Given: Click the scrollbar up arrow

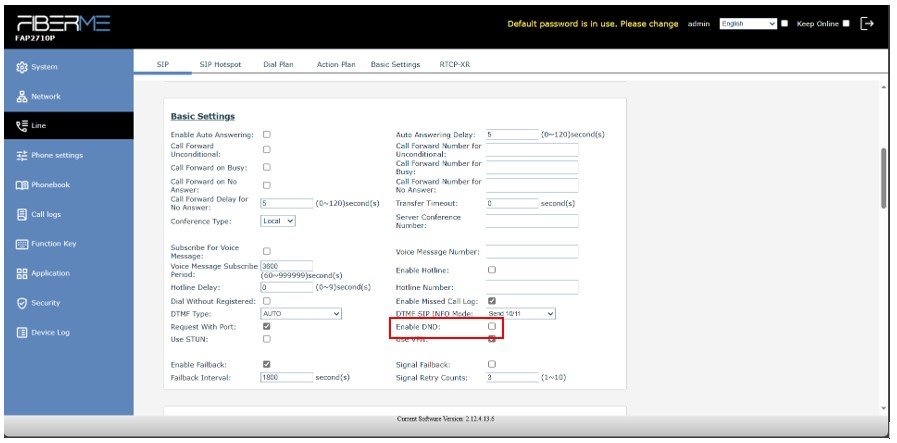Looking at the screenshot, I should point(884,86).
